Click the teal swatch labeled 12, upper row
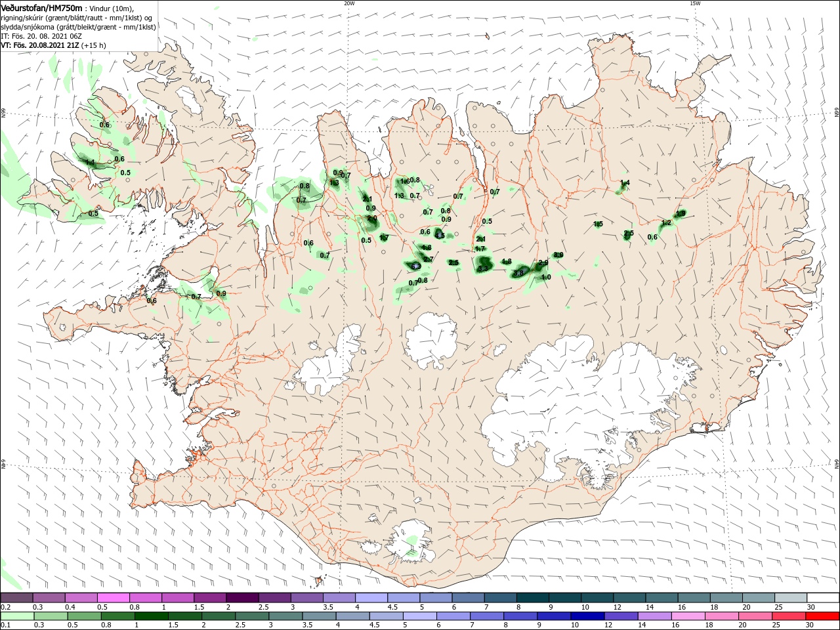Screen dimensions: 840x630 click(629, 598)
